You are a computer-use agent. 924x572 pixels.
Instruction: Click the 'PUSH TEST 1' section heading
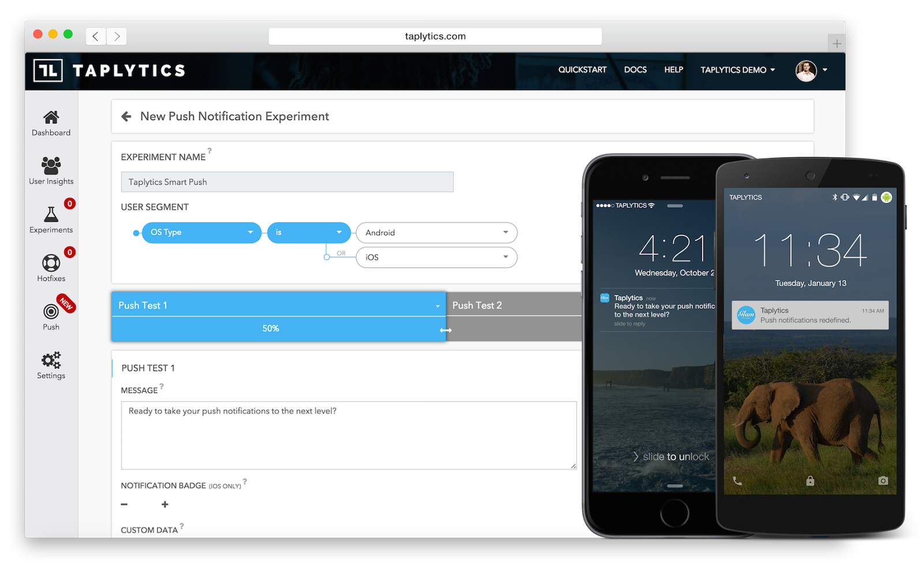pyautogui.click(x=148, y=368)
